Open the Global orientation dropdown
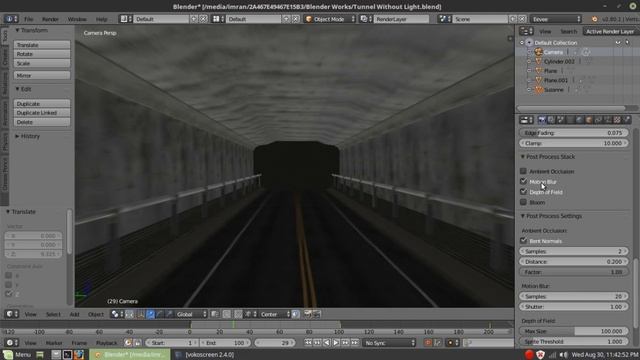The height and width of the screenshot is (360, 640). [x=191, y=314]
